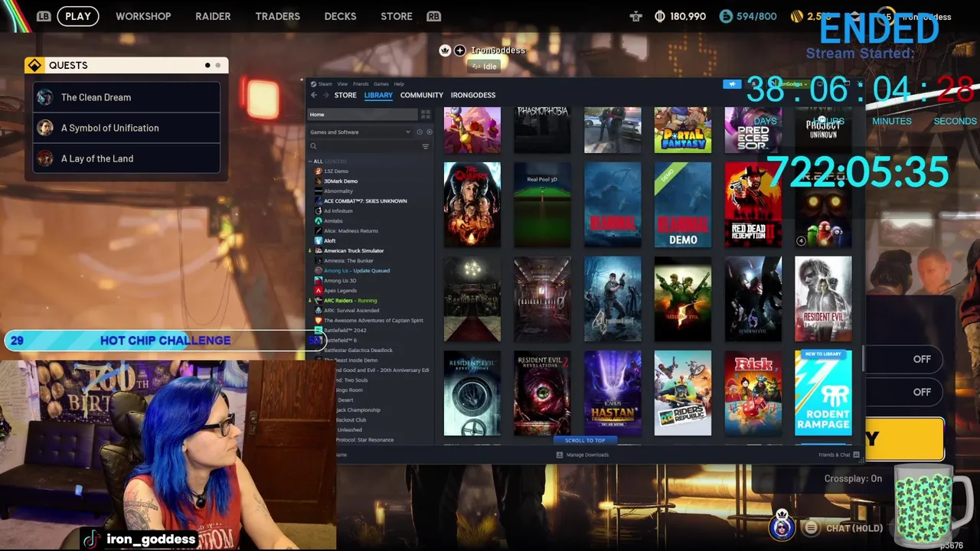Click the A Symbol of Unification quest portrait
The height and width of the screenshot is (551, 980).
45,128
